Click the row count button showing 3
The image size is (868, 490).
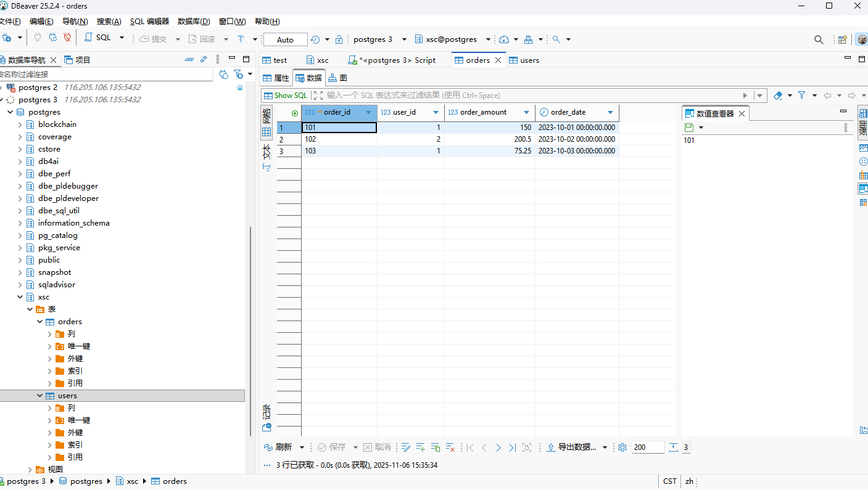coord(686,447)
